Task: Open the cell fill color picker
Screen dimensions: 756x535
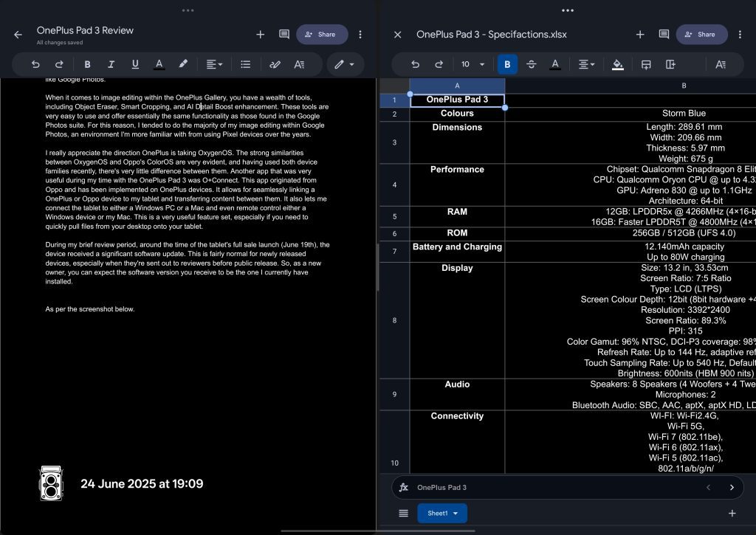Action: point(618,64)
